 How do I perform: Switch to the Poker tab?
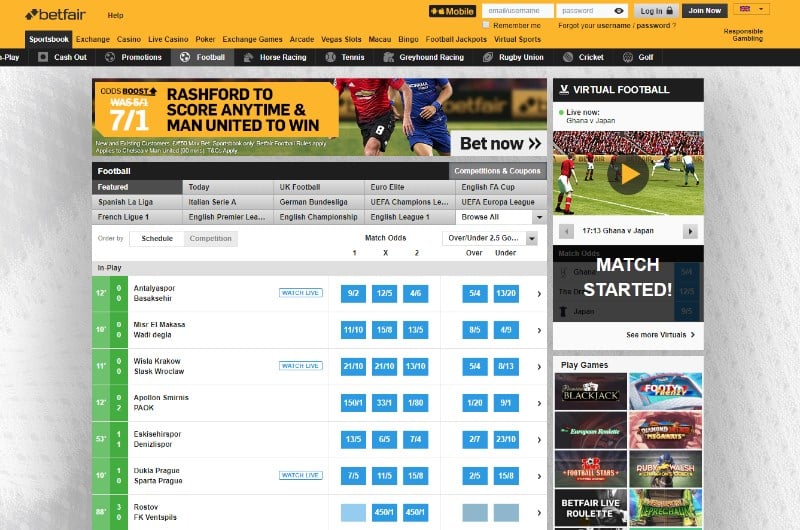click(205, 39)
